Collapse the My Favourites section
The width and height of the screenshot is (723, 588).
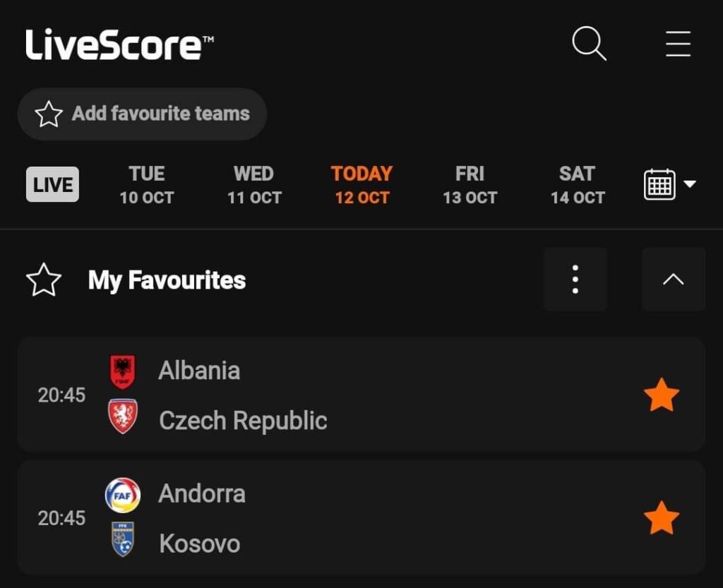click(x=673, y=280)
